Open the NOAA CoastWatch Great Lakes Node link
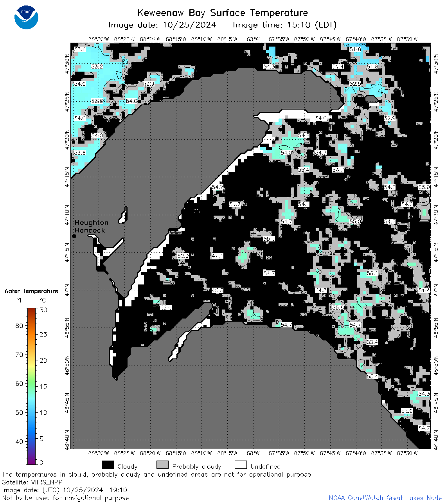Image resolution: width=446 pixels, height=504 pixels. click(x=385, y=498)
